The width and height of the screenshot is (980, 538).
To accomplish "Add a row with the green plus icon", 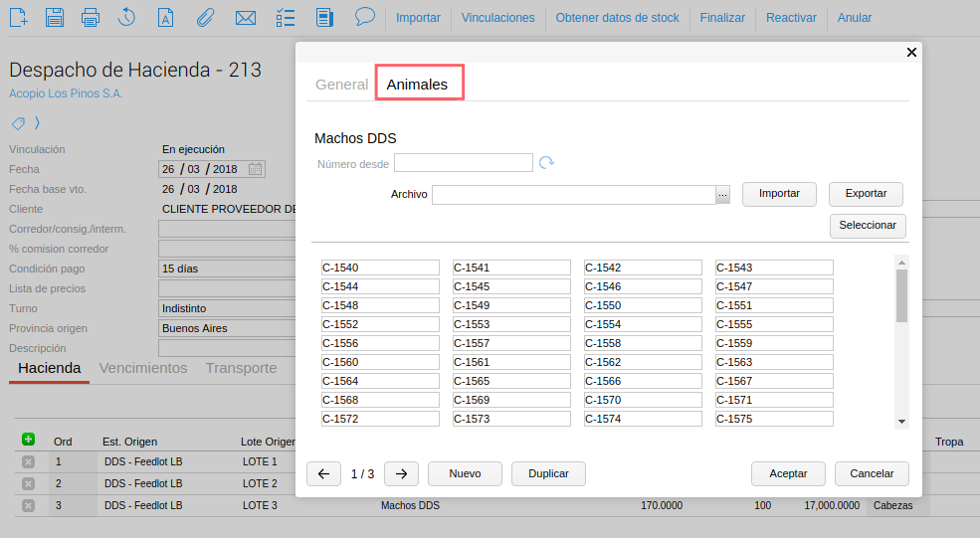I will (x=28, y=440).
